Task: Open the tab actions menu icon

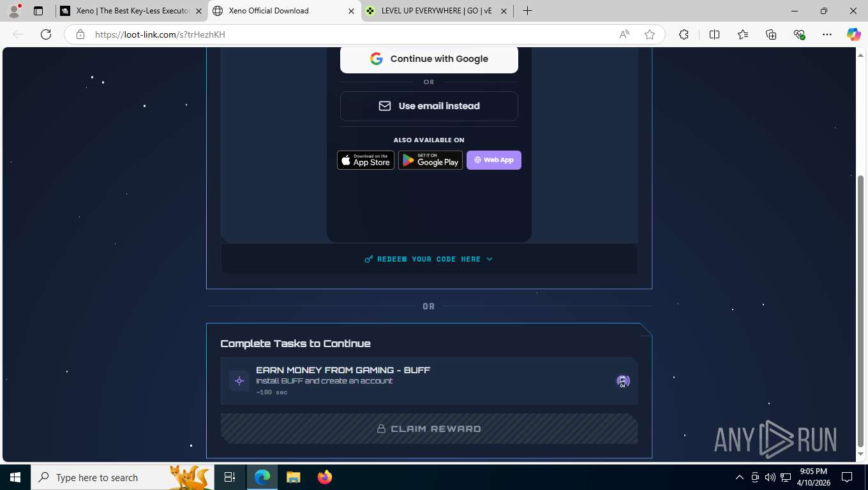Action: 38,11
